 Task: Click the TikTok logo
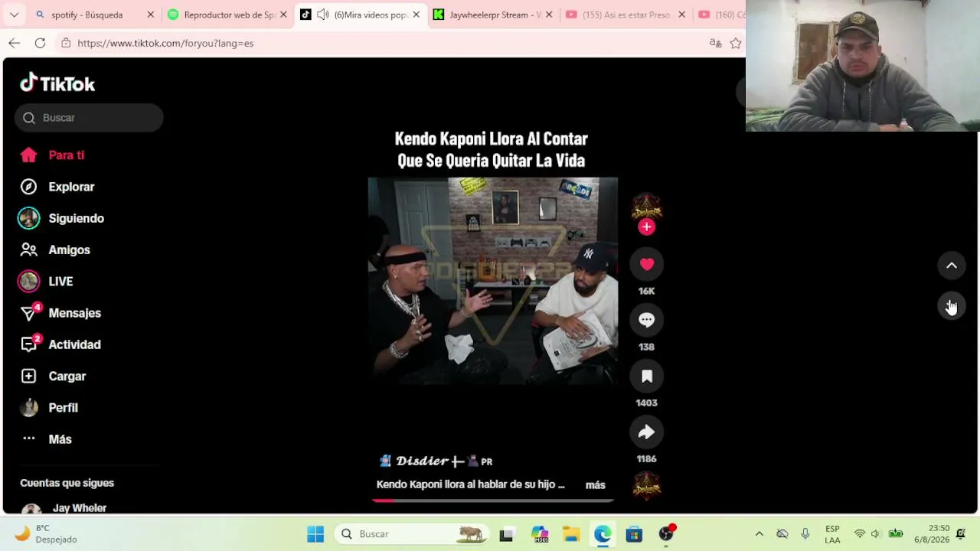pyautogui.click(x=57, y=83)
